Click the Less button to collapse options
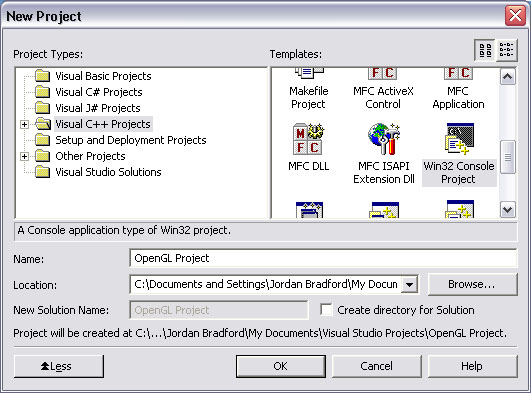This screenshot has height=393, width=531. 59,366
